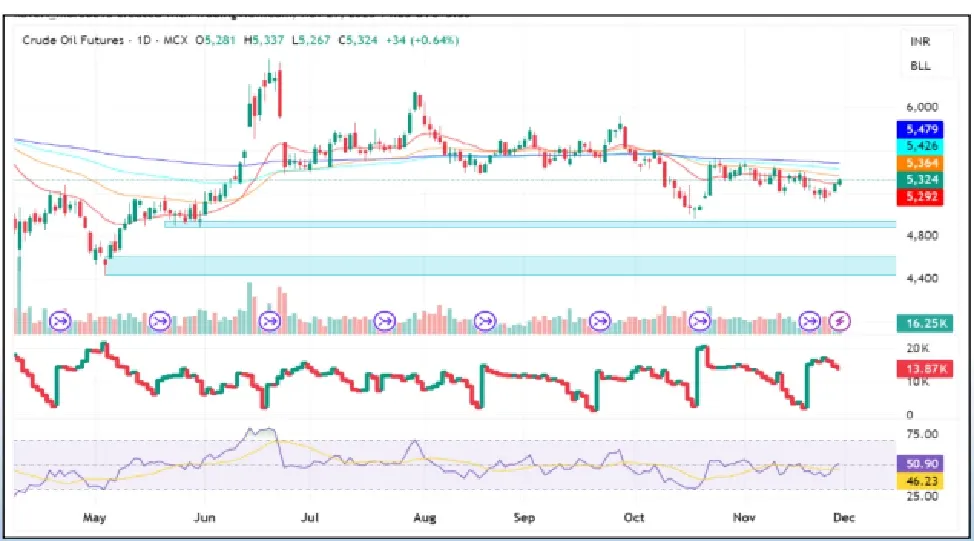
Task: Click the pink lightning bolt event icon
Action: (x=841, y=321)
